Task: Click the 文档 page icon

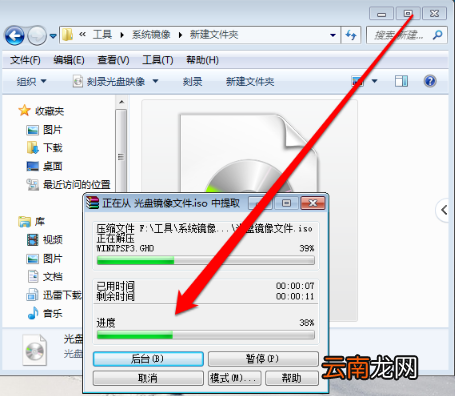Action: click(x=33, y=276)
